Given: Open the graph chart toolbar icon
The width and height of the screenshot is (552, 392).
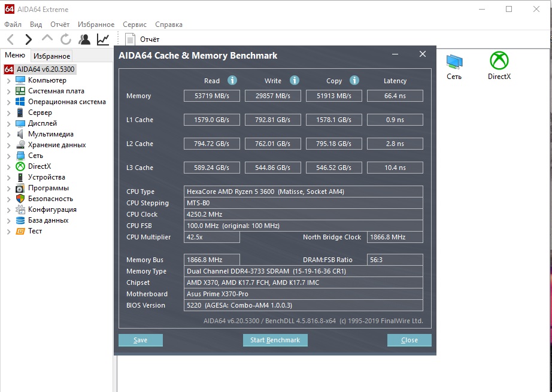Looking at the screenshot, I should (x=103, y=39).
